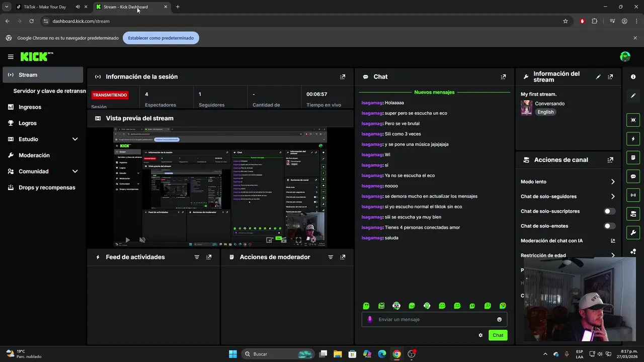644x362 pixels.
Task: Toggle the moderator actions document widget in right sidebar
Action: coord(633,157)
